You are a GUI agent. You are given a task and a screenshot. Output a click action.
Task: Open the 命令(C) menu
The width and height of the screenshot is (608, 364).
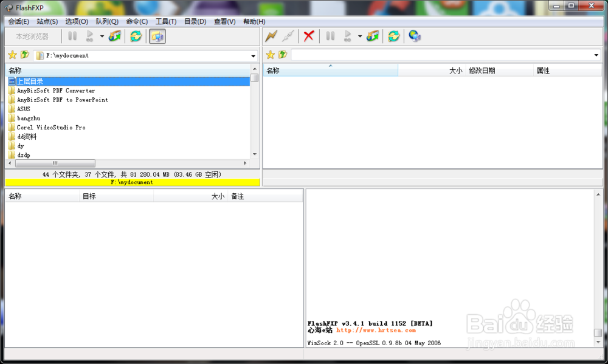pos(137,22)
